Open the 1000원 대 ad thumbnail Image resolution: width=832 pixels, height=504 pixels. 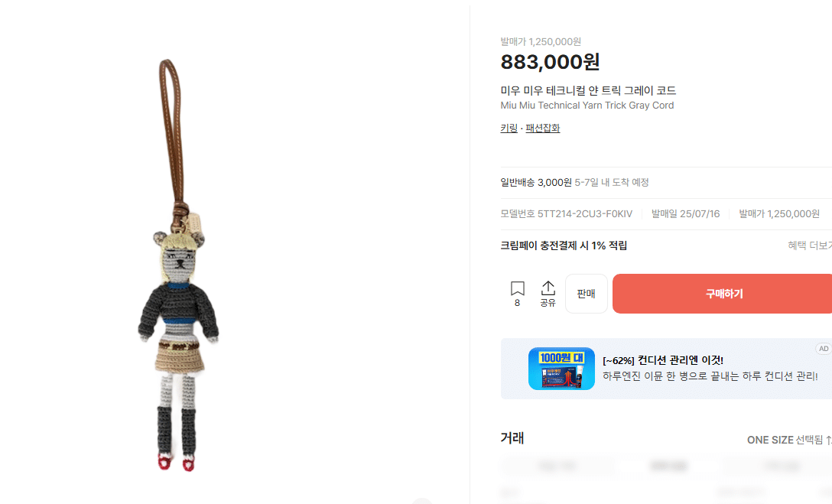pos(561,369)
